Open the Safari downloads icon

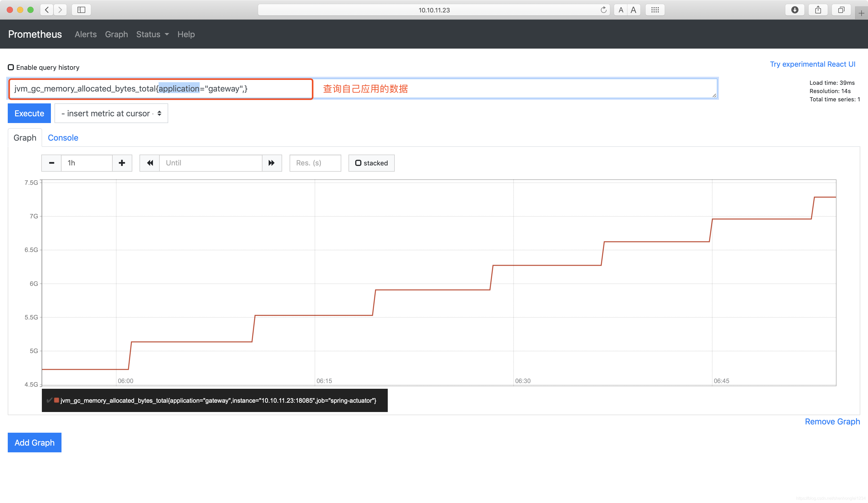[795, 10]
